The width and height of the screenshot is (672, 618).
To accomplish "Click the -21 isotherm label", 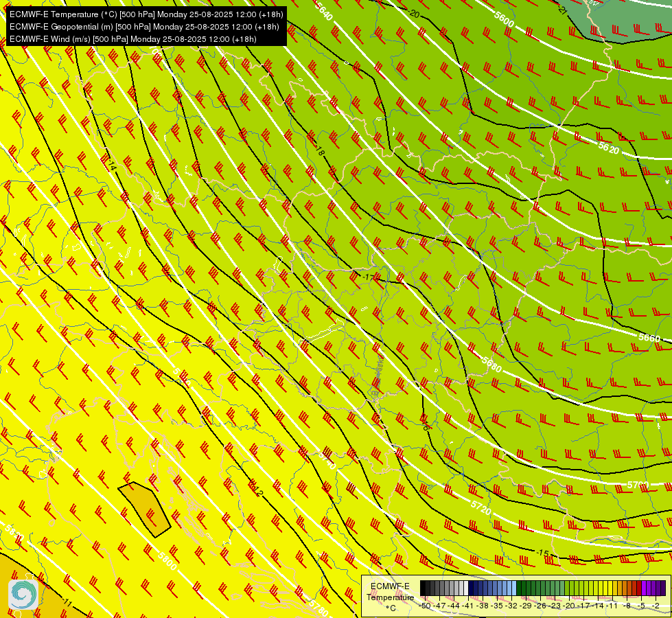I will tap(562, 10).
